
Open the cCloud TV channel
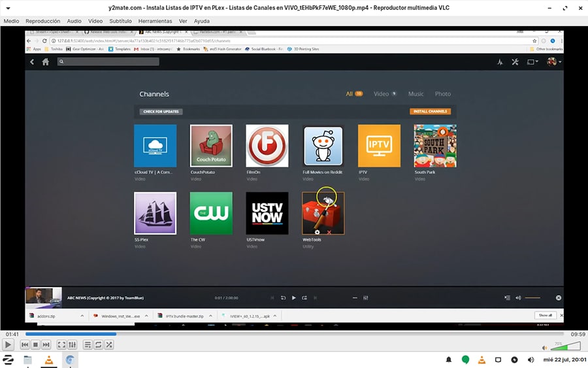(155, 146)
